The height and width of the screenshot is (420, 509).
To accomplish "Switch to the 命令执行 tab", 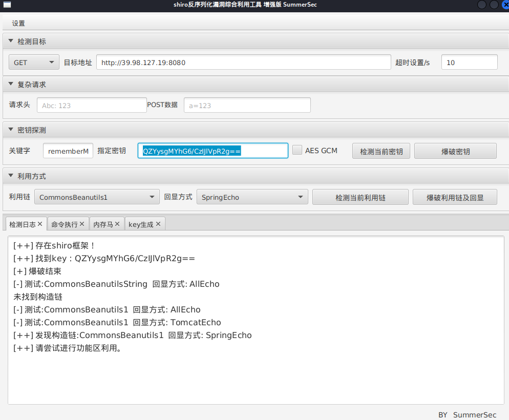I will coord(64,223).
